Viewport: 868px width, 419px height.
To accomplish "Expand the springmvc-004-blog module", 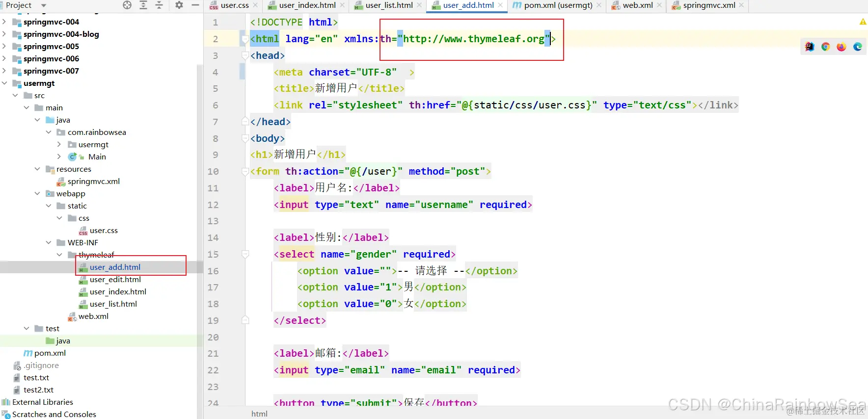I will coord(4,34).
